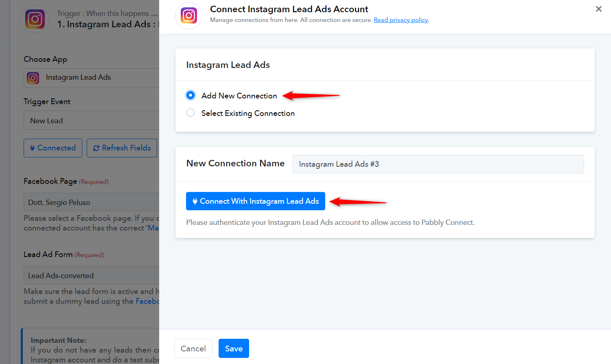Select Add New Connection radio button
611x364 pixels.
point(190,95)
